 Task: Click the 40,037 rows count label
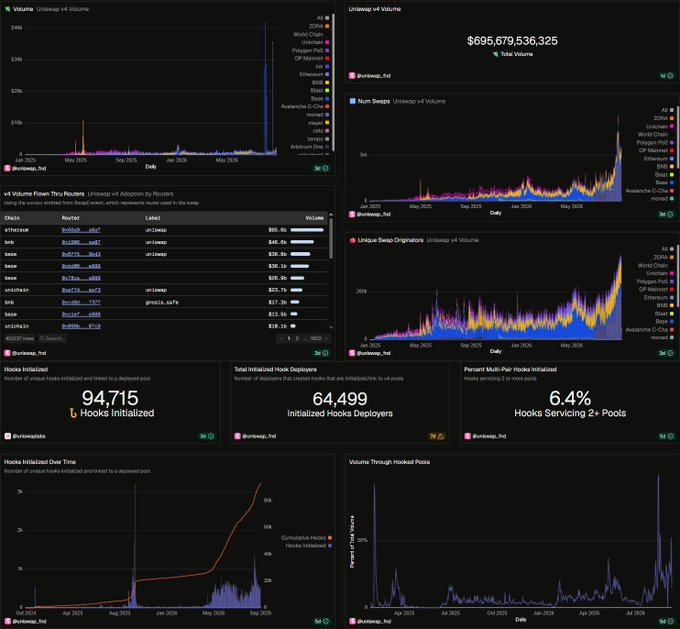tap(20, 338)
